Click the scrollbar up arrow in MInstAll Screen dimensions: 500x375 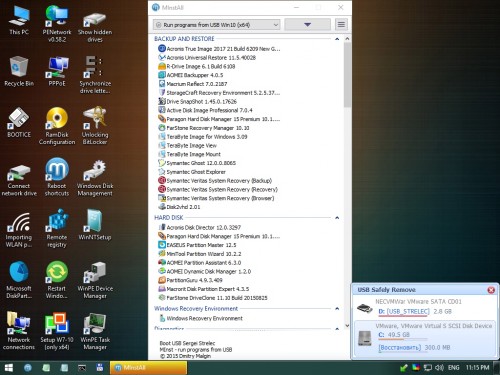[x=347, y=39]
